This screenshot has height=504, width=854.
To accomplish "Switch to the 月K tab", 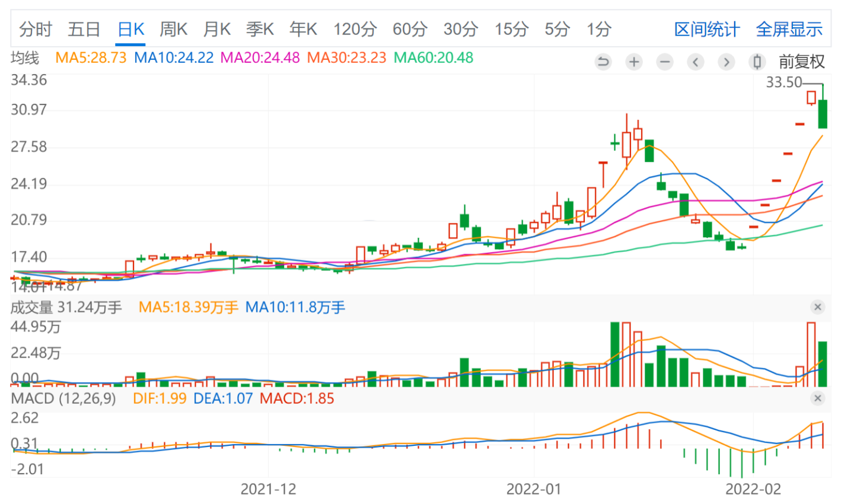I will click(217, 29).
